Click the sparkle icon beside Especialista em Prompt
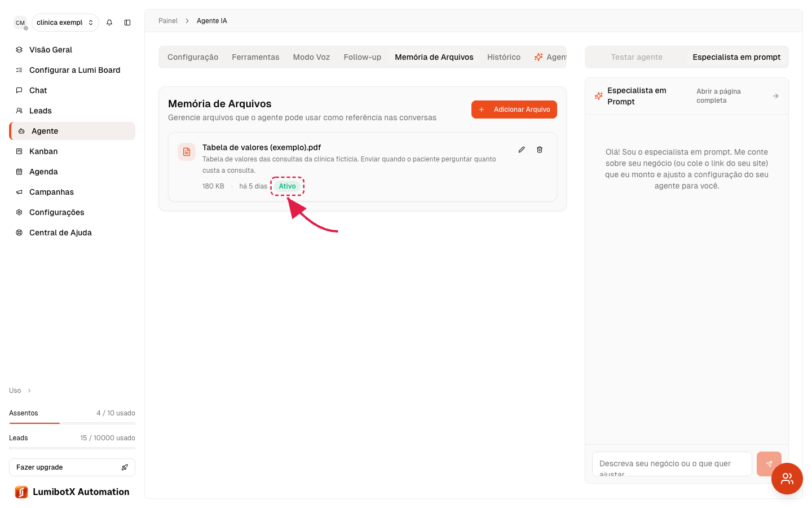 pos(599,96)
